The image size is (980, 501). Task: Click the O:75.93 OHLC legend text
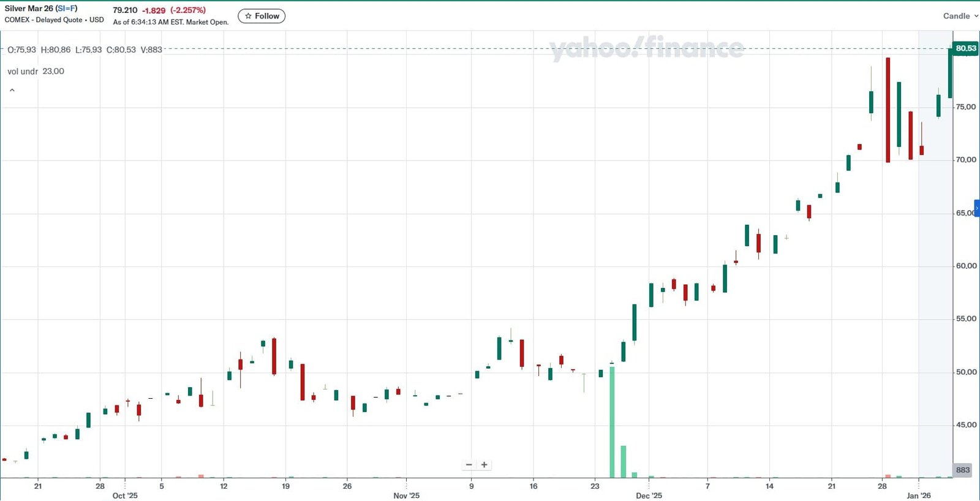tap(21, 50)
